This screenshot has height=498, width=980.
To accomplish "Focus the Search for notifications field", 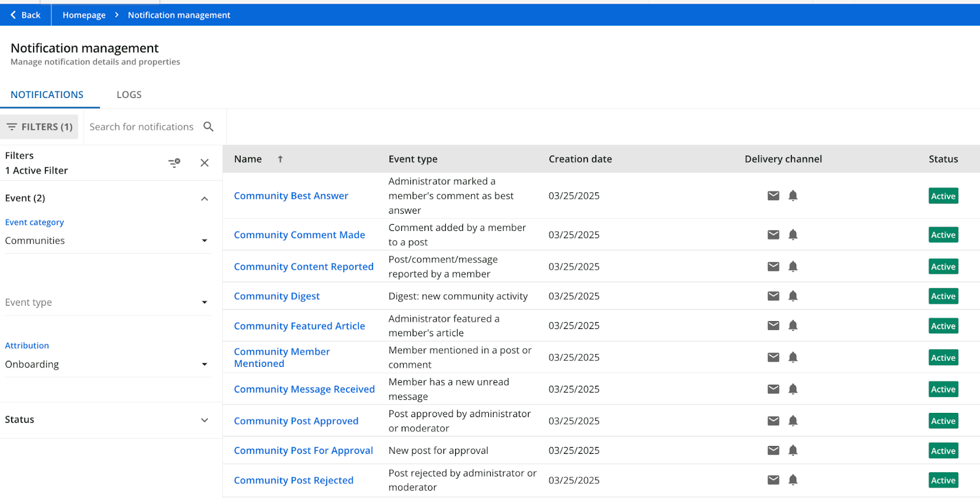I will click(141, 127).
